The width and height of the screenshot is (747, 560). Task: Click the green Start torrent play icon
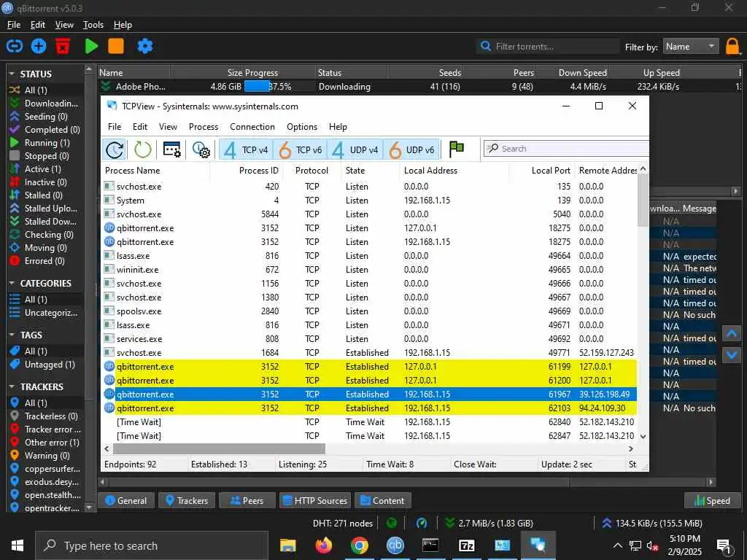91,46
